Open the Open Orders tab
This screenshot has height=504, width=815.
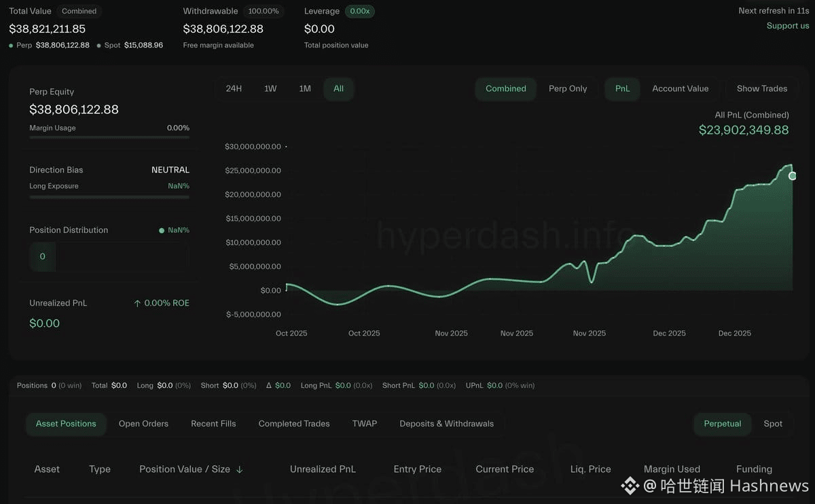[x=143, y=424]
